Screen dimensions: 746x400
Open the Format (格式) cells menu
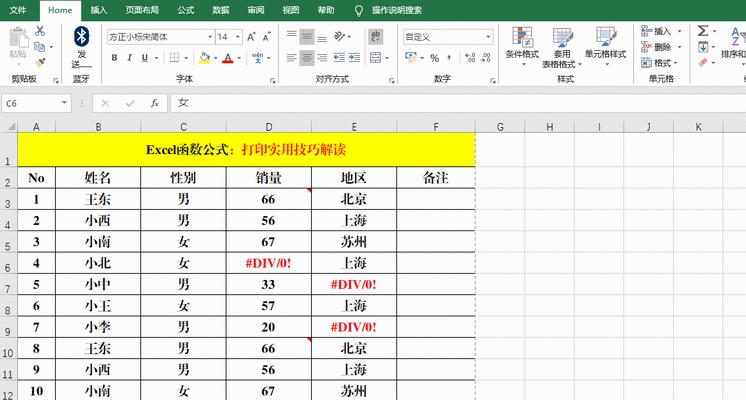pos(660,63)
